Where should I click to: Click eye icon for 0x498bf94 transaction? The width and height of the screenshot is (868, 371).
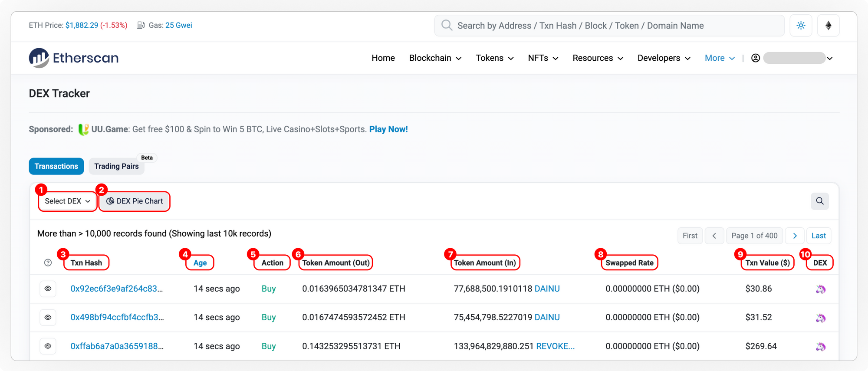(48, 317)
